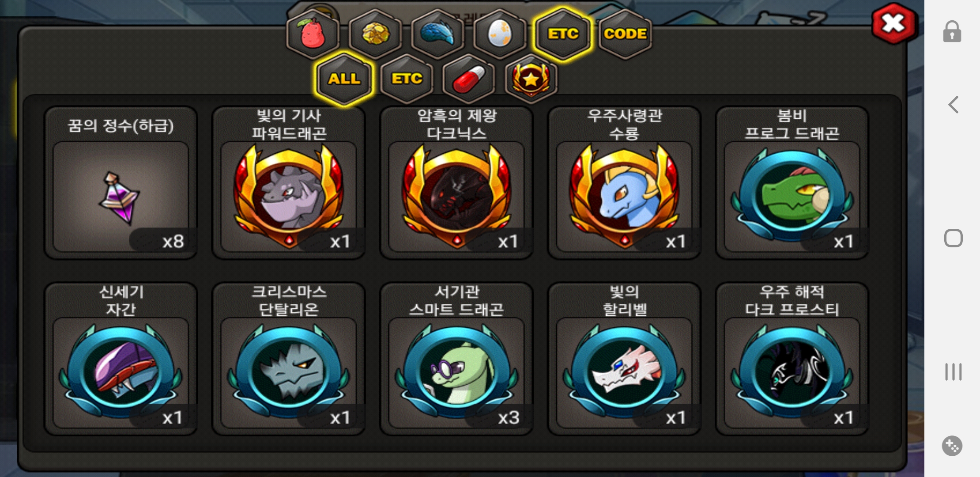Screen dimensions: 980x477
Task: Choose the star medal badge filter
Action: (x=531, y=79)
